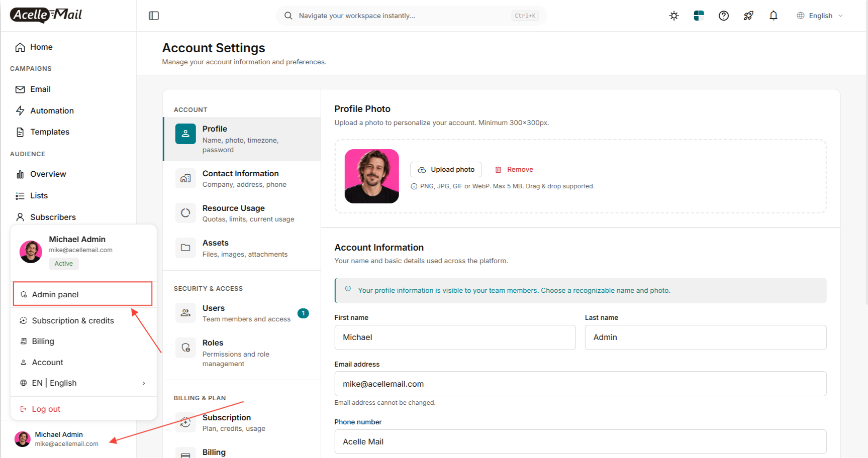
Task: Click the First name input field
Action: point(455,337)
